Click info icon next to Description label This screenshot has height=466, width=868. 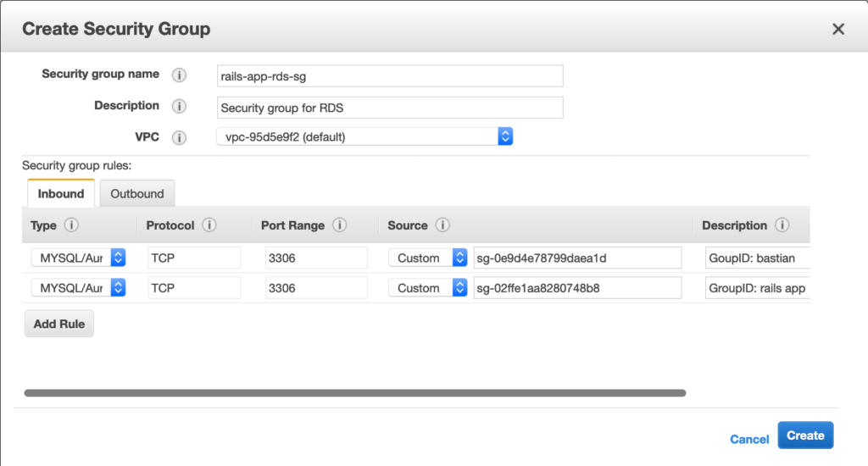point(179,107)
